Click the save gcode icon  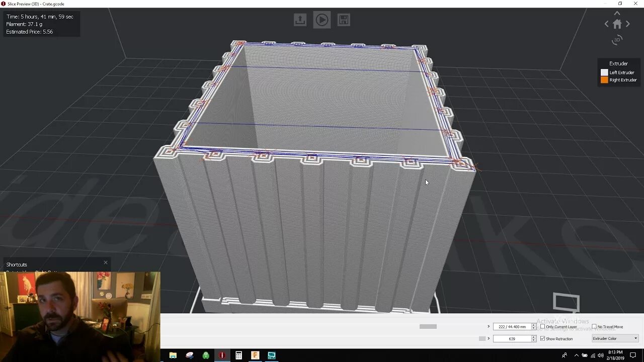(x=344, y=20)
